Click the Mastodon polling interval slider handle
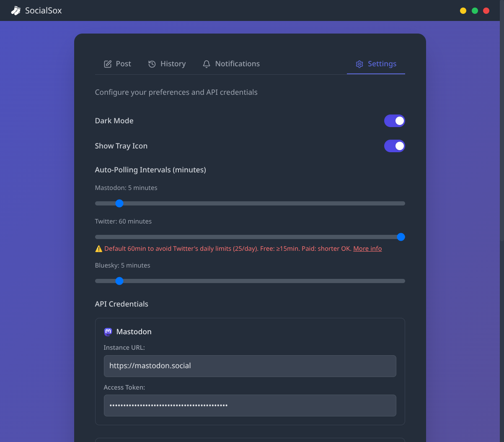This screenshot has width=504, height=442. coord(119,203)
